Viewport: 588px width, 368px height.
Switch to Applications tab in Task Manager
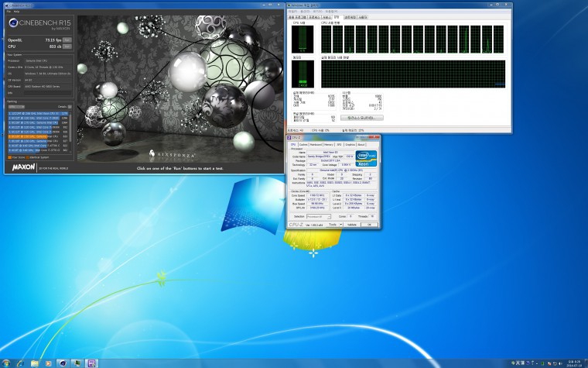297,17
